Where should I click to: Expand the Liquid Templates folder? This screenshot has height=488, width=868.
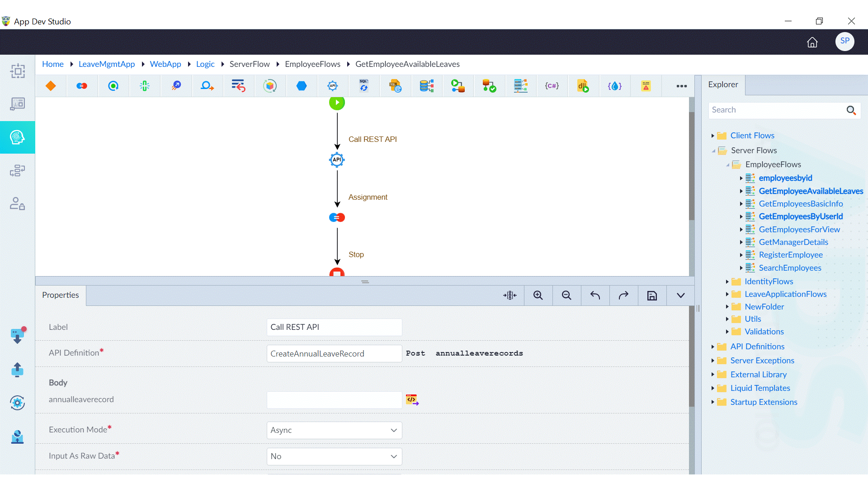click(x=712, y=388)
